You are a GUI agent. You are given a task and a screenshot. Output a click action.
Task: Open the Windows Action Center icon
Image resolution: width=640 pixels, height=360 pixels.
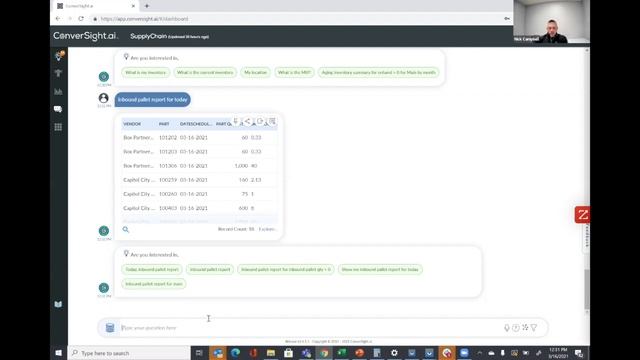coord(579,353)
